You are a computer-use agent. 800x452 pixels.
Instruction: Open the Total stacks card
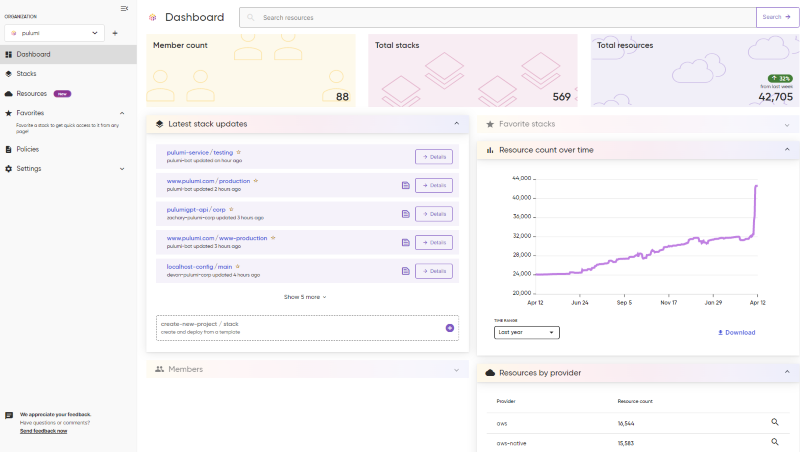[x=473, y=70]
